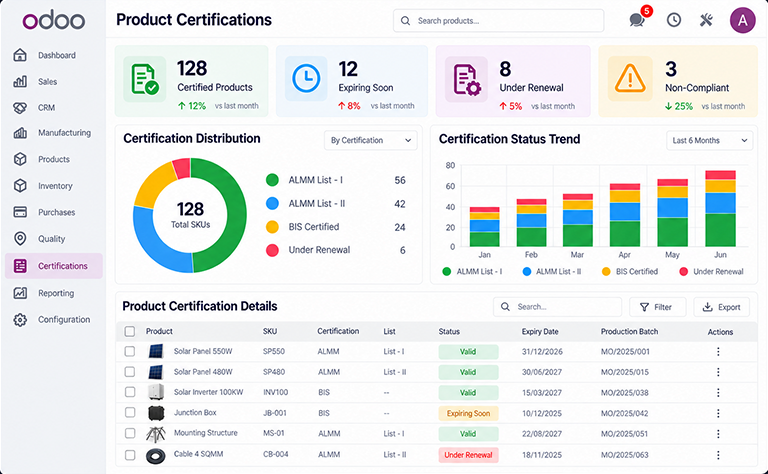
Task: Open Configuration menu label
Action: coord(64,320)
